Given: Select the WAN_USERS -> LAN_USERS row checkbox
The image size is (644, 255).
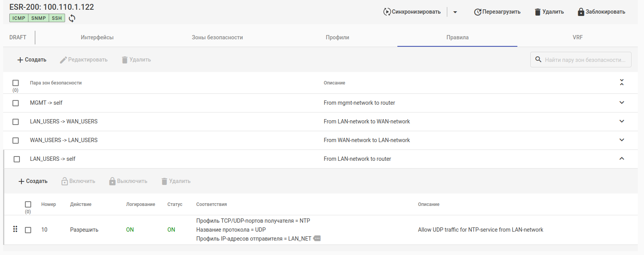Looking at the screenshot, I should (x=16, y=141).
